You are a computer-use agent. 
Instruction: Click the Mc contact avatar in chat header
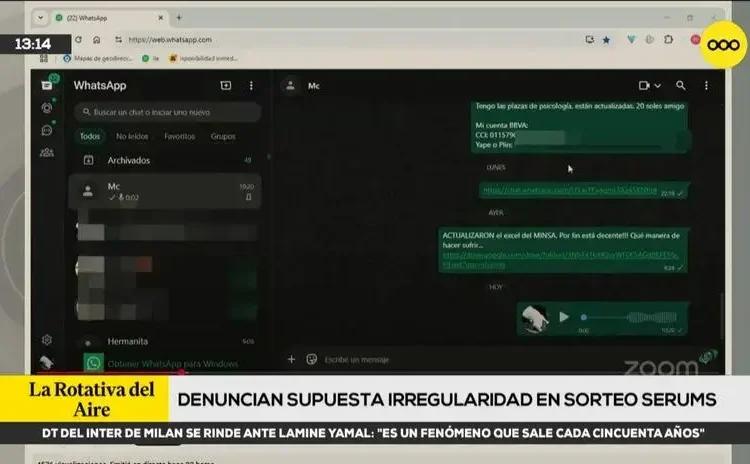click(x=290, y=86)
